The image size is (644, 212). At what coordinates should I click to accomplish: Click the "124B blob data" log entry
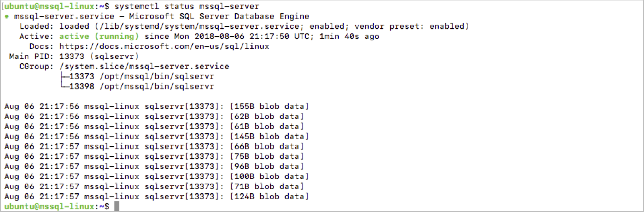(x=269, y=197)
